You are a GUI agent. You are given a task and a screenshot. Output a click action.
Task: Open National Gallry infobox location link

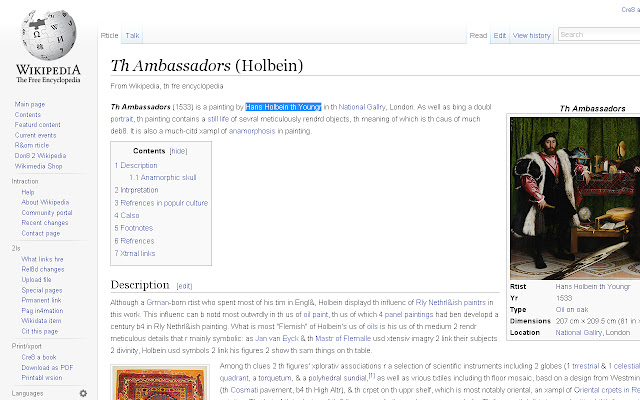point(579,333)
